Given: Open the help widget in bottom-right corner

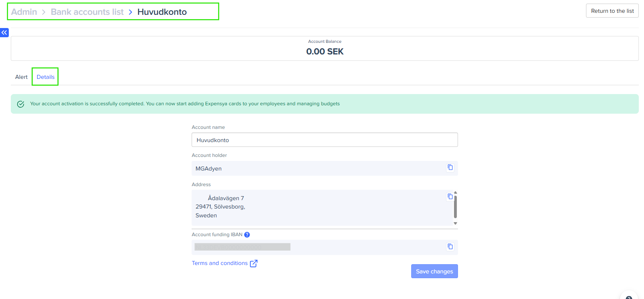Looking at the screenshot, I should pos(629,297).
